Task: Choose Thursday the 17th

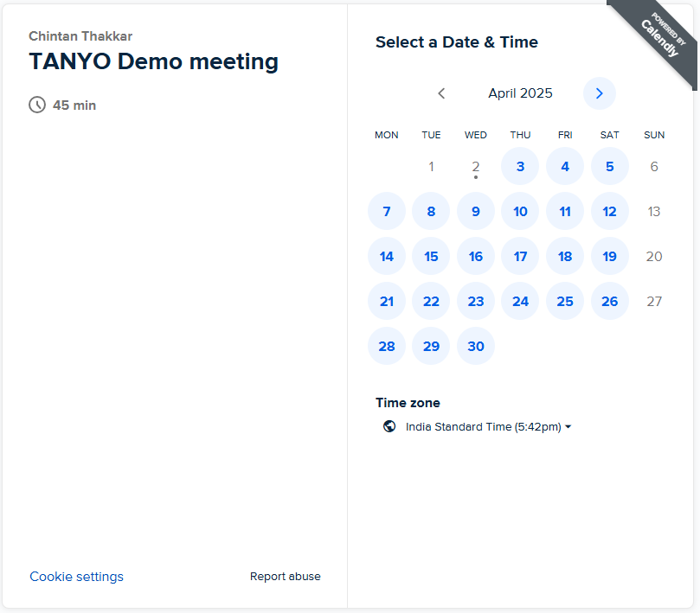Action: 520,257
